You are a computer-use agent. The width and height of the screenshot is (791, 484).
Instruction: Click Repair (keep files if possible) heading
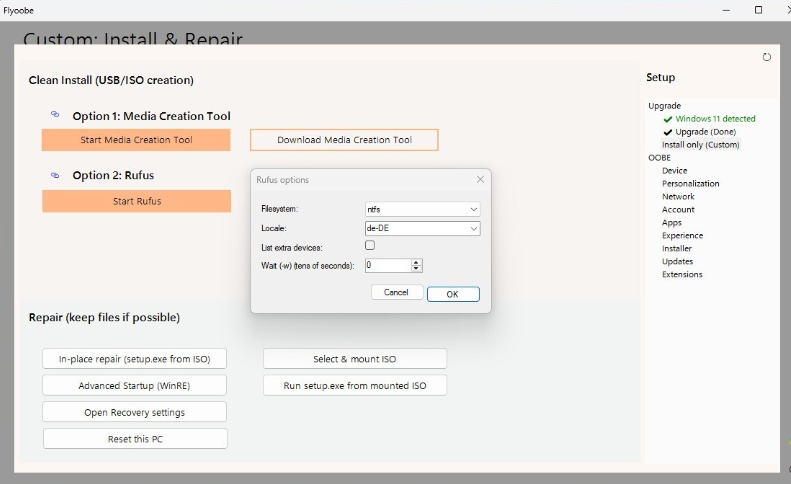tap(104, 317)
